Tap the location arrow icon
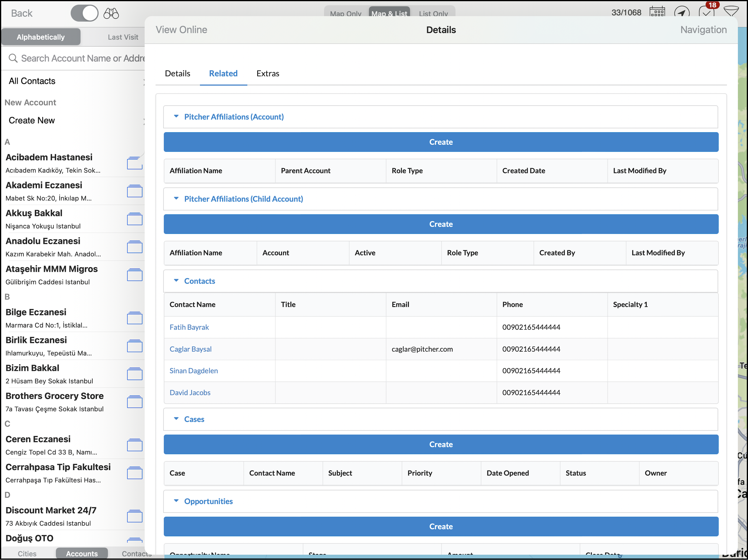This screenshot has width=748, height=560. pyautogui.click(x=681, y=13)
